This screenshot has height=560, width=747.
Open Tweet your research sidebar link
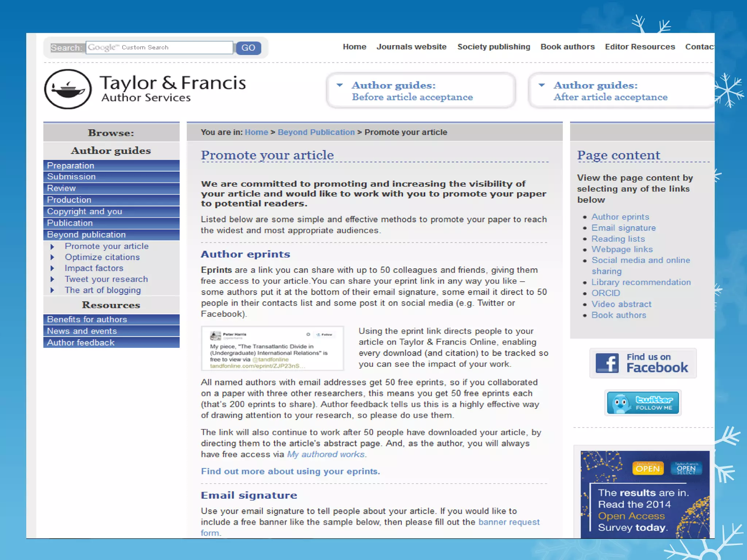(106, 279)
